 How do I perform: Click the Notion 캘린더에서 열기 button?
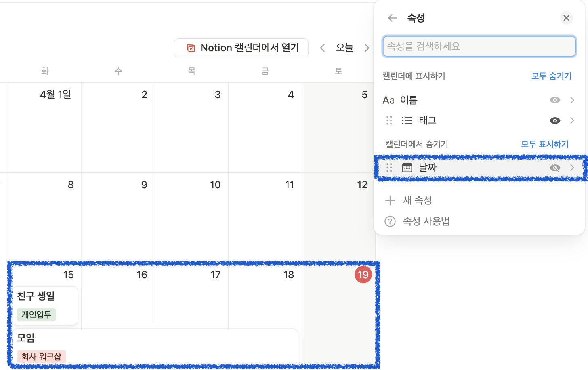[x=241, y=48]
